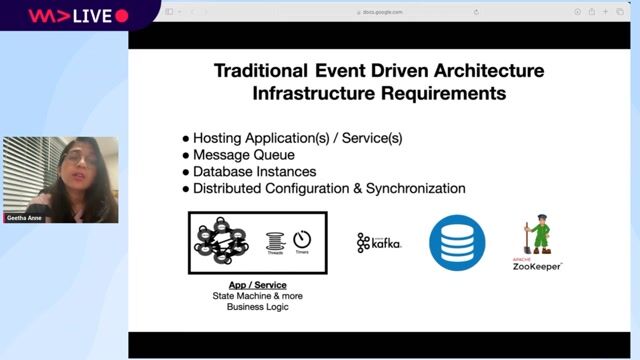Open Safari downloads icon
The image size is (640, 360).
pyautogui.click(x=578, y=12)
